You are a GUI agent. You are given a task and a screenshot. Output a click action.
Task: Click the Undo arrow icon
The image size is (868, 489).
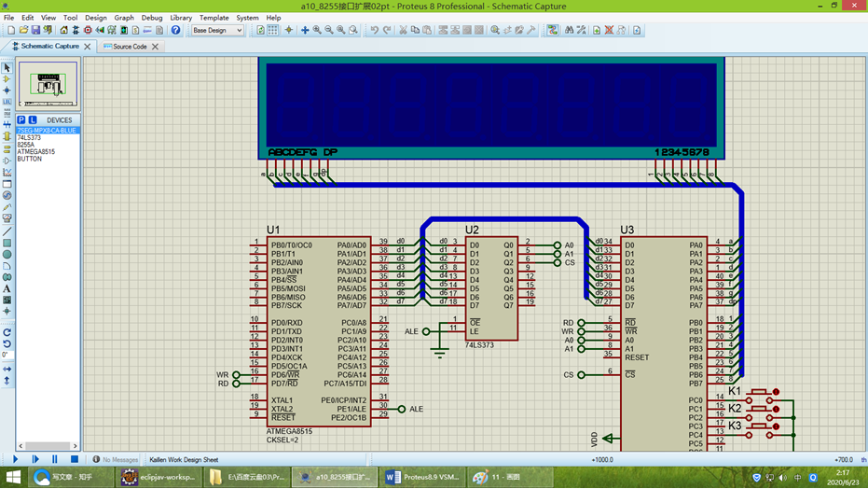375,31
